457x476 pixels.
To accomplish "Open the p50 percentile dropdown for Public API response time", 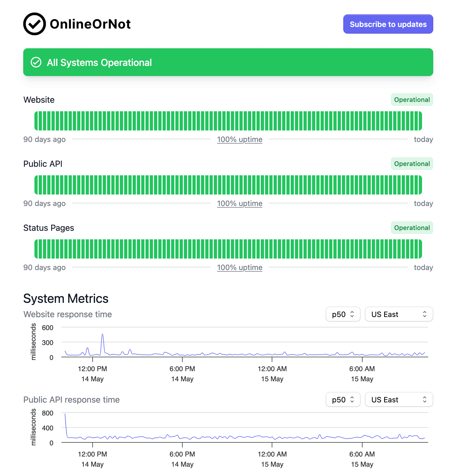I will [x=343, y=399].
